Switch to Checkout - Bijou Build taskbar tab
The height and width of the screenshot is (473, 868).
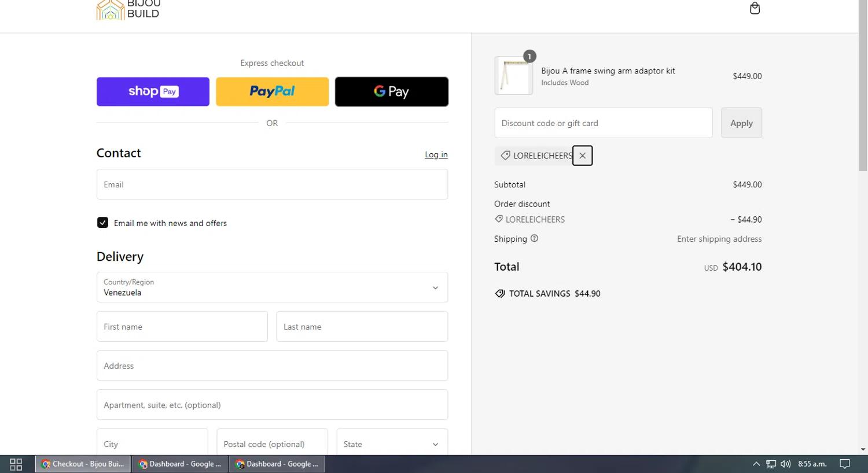coord(83,464)
